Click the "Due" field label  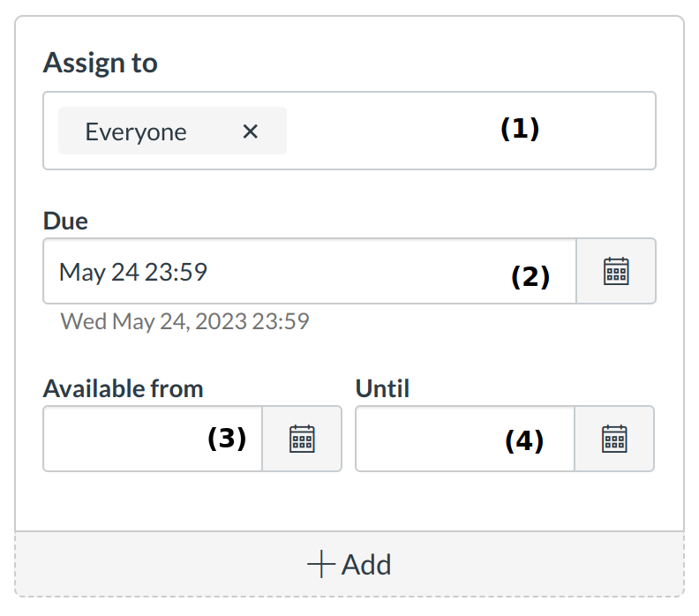coord(65,221)
